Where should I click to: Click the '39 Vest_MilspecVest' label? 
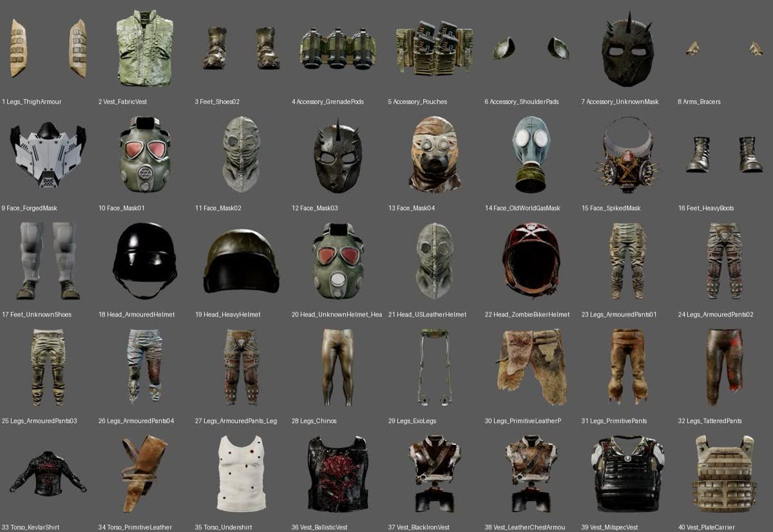click(x=609, y=527)
